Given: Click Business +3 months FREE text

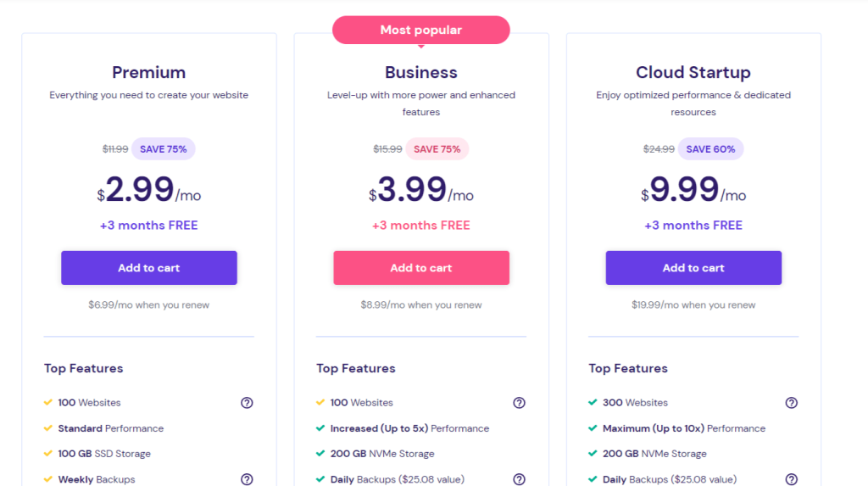Looking at the screenshot, I should [x=421, y=226].
